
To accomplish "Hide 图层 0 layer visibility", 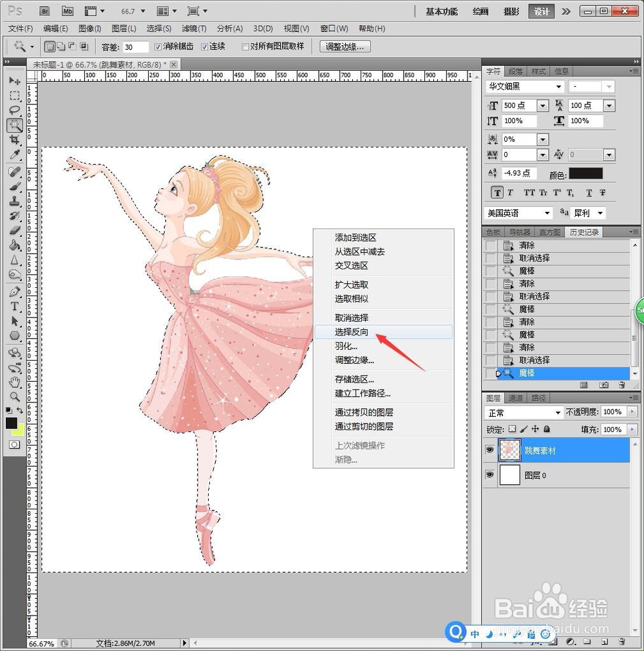I will [490, 475].
